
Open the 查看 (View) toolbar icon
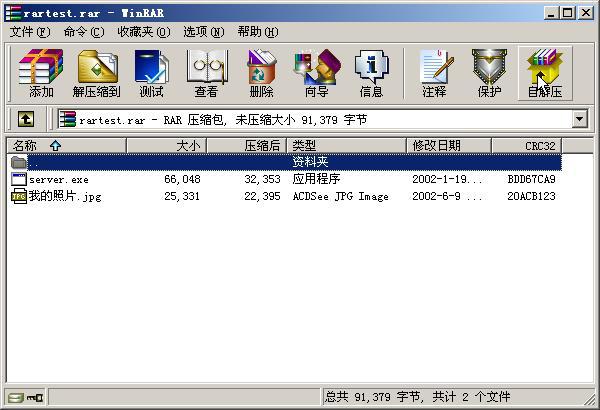click(x=207, y=73)
